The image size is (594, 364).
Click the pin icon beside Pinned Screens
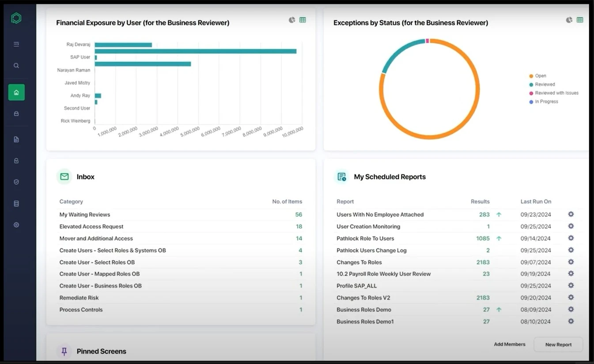[64, 351]
